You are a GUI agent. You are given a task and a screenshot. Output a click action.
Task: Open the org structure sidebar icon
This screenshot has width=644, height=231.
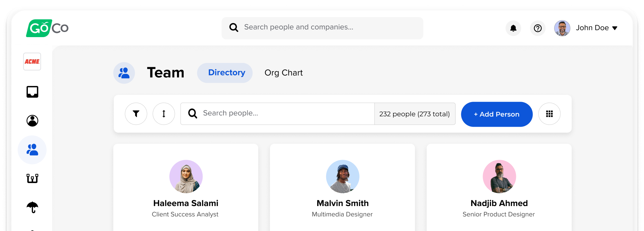[32, 178]
